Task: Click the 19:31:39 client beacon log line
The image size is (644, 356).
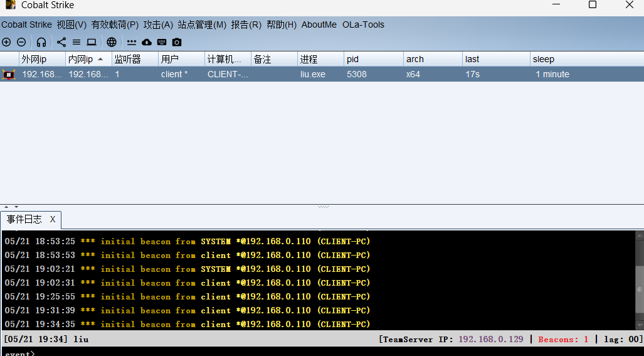Action: click(x=187, y=310)
